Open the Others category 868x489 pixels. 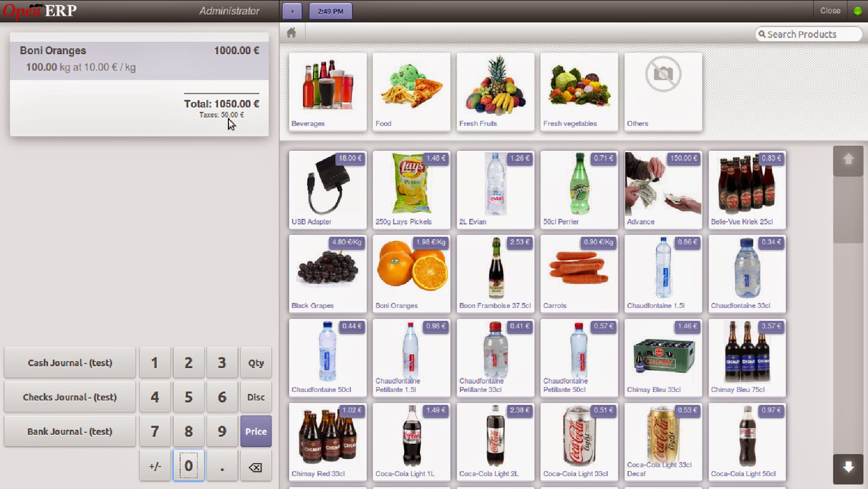tap(663, 92)
